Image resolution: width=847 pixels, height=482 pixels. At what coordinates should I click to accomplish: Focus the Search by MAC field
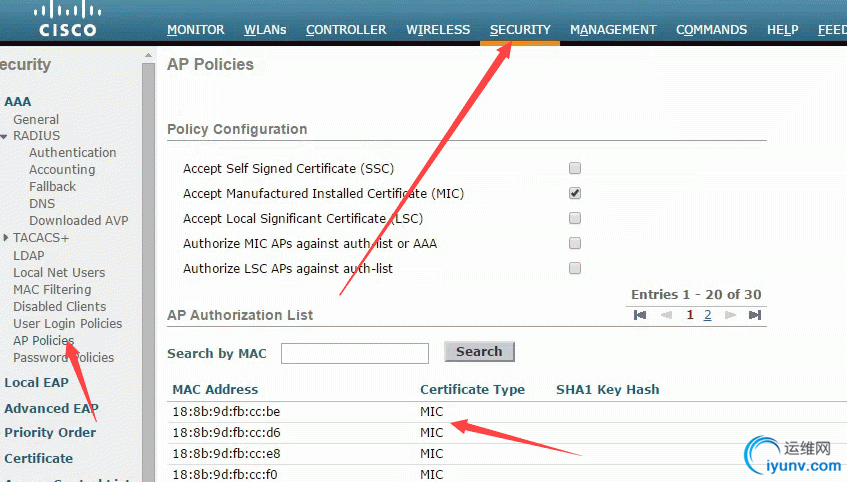pos(355,353)
